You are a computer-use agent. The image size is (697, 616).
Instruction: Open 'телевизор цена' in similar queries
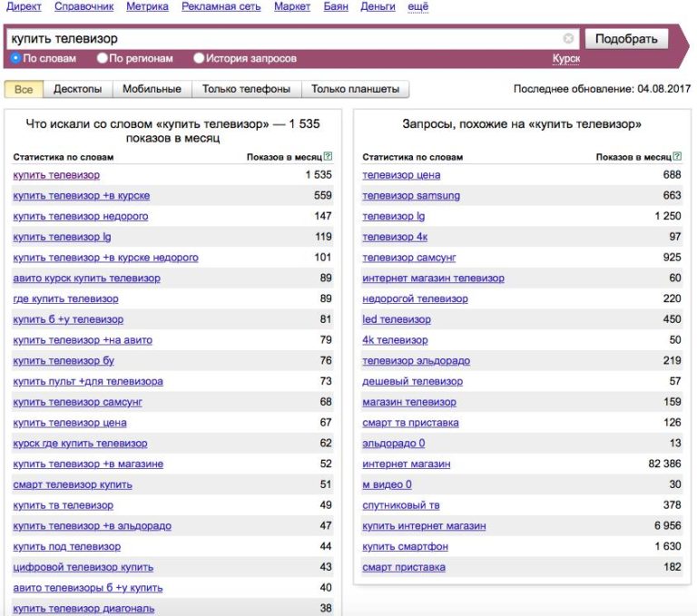[401, 175]
